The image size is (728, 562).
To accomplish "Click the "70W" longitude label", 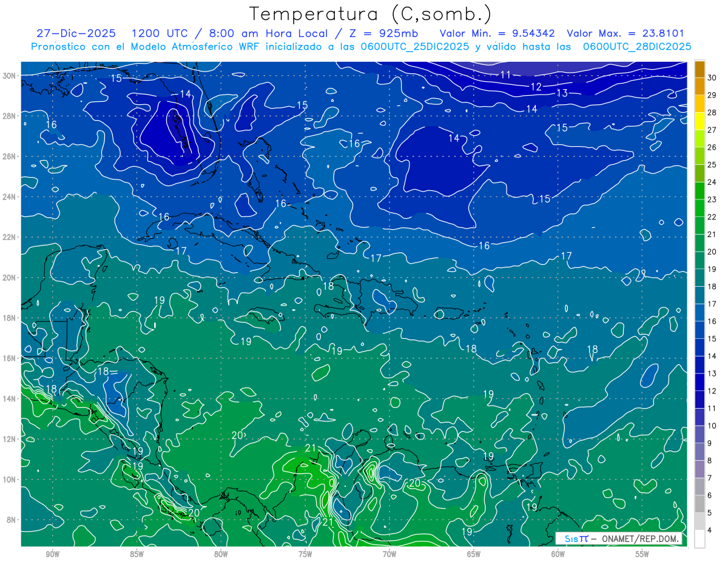I will 389,554.
